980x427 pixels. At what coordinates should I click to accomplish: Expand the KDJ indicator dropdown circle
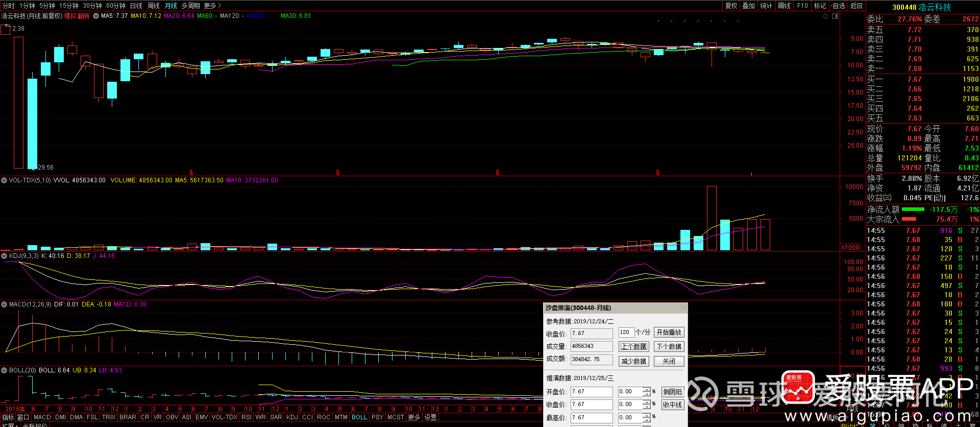point(4,256)
